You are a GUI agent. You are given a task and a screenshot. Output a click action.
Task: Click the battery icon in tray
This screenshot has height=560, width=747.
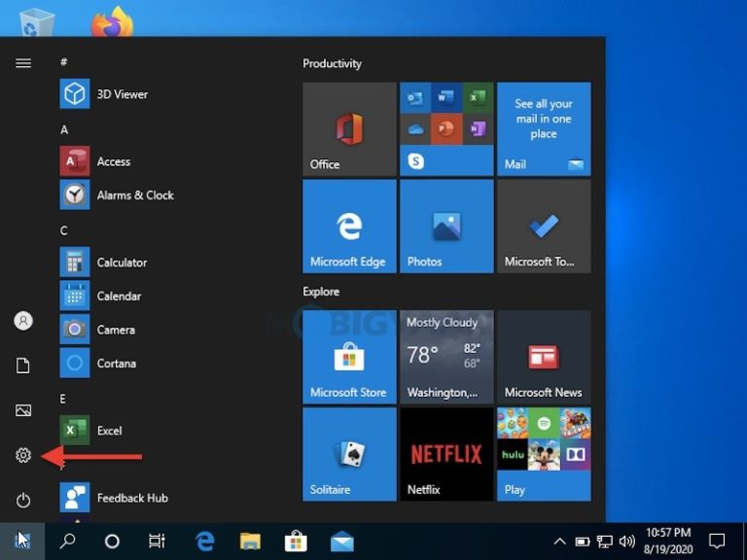[x=583, y=542]
